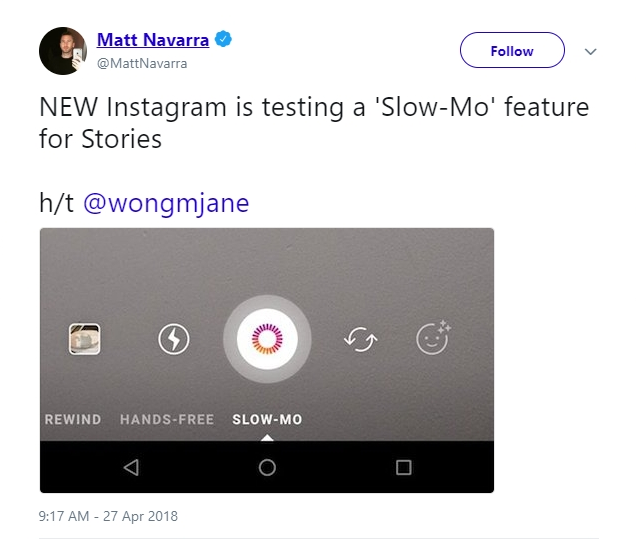The height and width of the screenshot is (539, 636).
Task: Select the HANDS-FREE camera mode
Action: 167,419
